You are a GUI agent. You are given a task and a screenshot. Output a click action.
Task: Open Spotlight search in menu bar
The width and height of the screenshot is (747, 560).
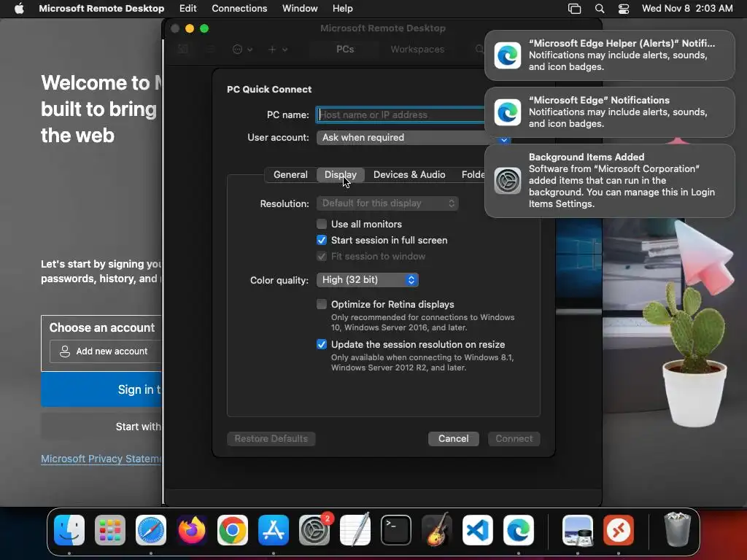click(600, 9)
